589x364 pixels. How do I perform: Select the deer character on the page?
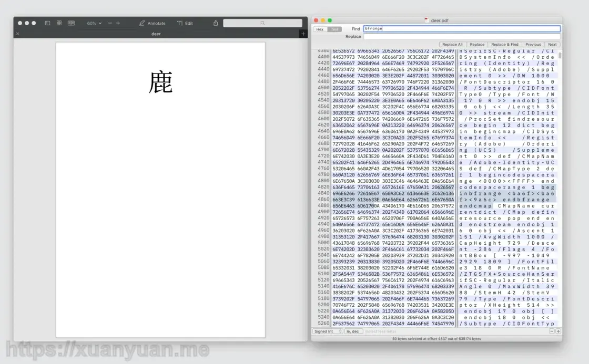[x=161, y=82]
